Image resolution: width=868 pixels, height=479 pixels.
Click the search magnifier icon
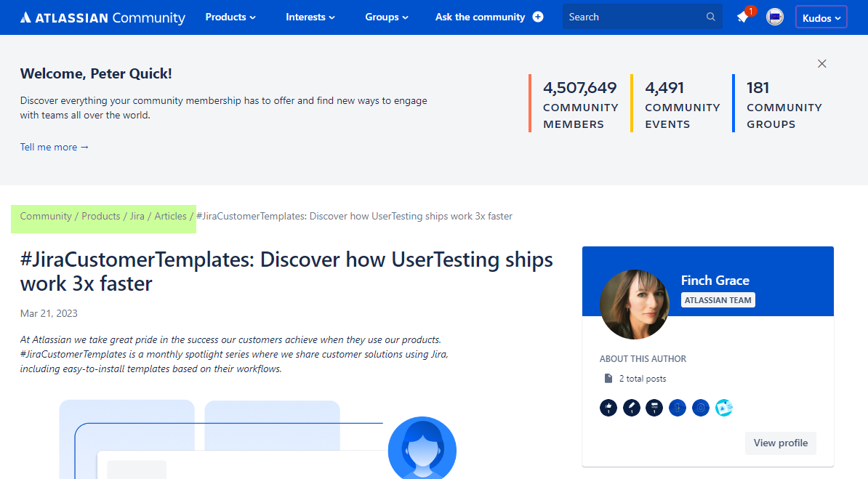[711, 17]
